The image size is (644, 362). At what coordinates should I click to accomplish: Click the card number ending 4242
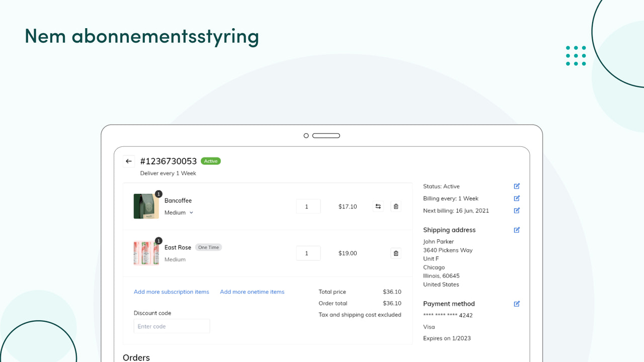(448, 315)
